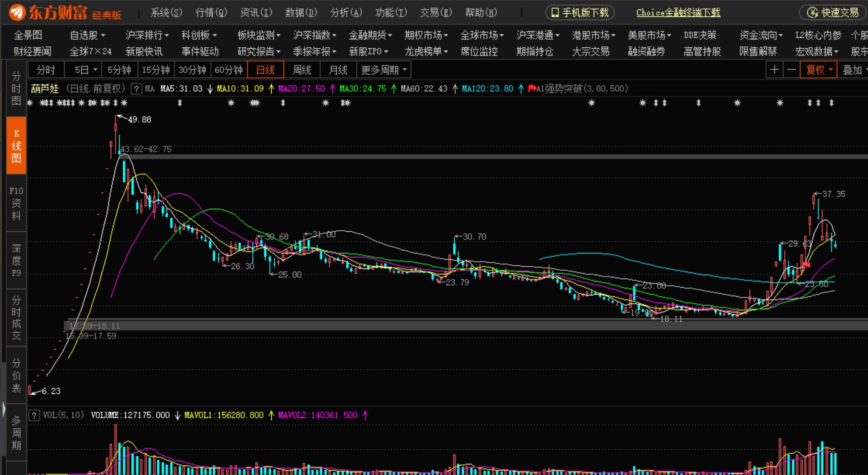Open 快速交易 quick trade
This screenshot has width=868, height=475.
833,12
